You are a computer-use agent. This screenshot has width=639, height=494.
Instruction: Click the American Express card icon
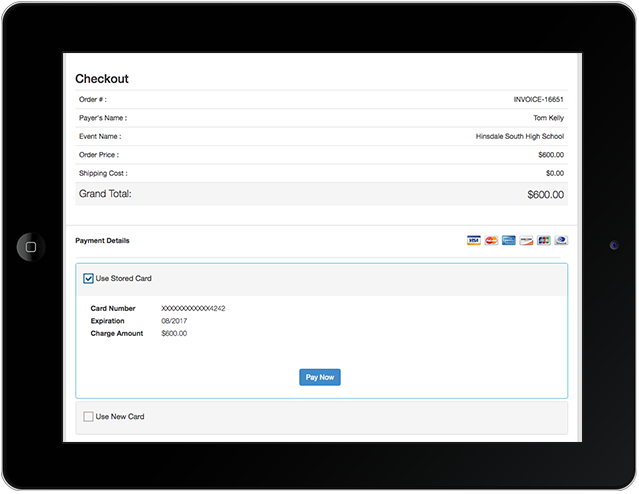coord(509,240)
